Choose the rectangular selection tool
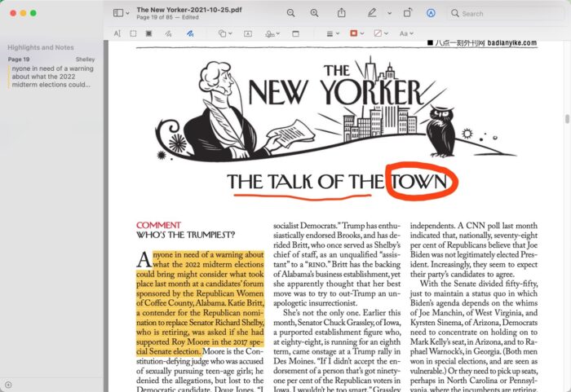 click(x=133, y=34)
